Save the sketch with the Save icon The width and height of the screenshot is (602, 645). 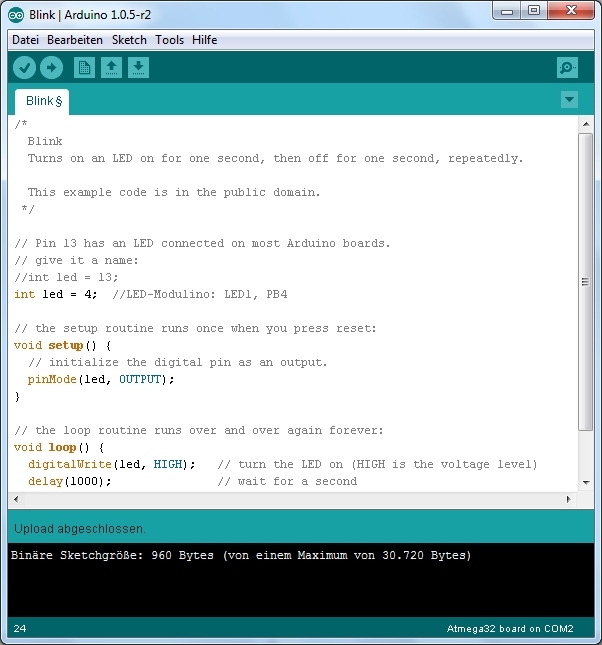coord(139,67)
